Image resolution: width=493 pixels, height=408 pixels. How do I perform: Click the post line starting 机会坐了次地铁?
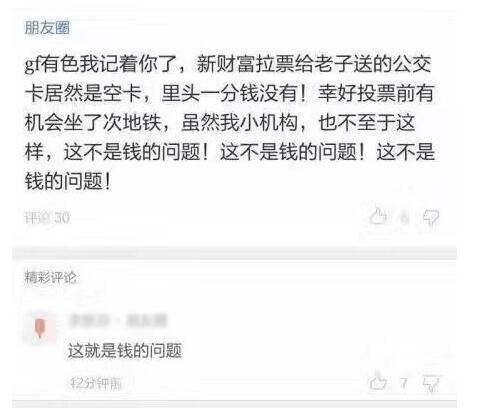(220, 123)
